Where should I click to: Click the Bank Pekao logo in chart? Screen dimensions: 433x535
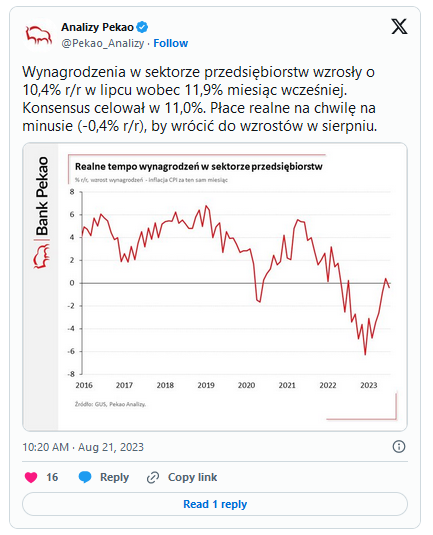tap(42, 213)
